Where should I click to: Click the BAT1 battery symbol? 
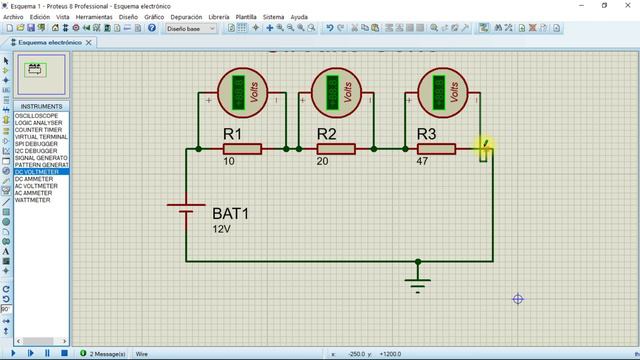[x=186, y=208]
